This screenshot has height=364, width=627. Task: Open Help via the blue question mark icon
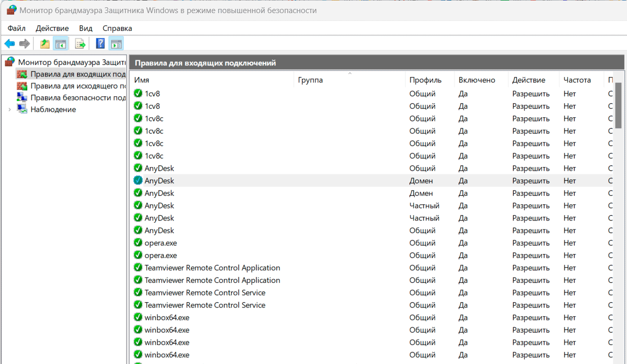point(100,44)
